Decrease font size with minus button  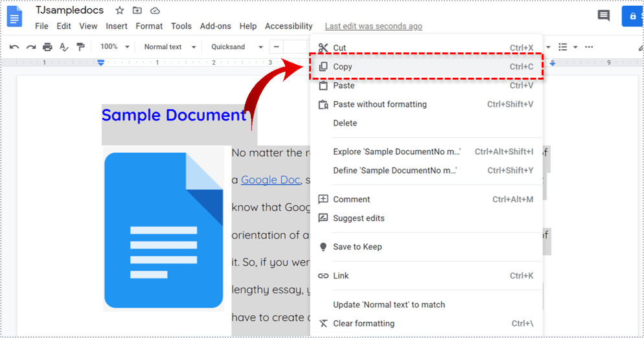pos(277,47)
